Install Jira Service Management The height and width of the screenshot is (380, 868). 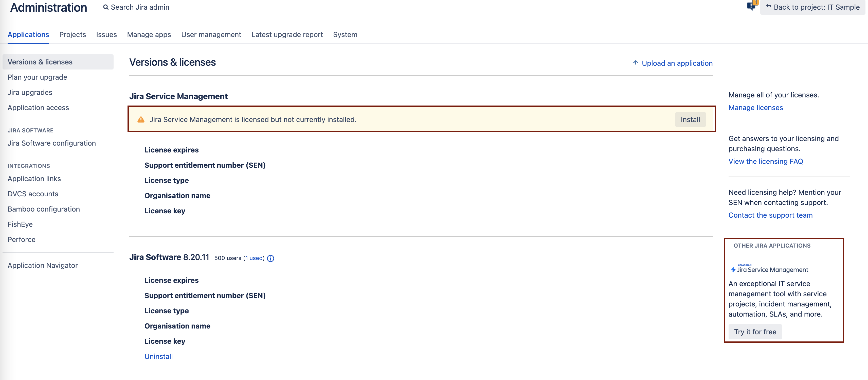click(x=690, y=119)
